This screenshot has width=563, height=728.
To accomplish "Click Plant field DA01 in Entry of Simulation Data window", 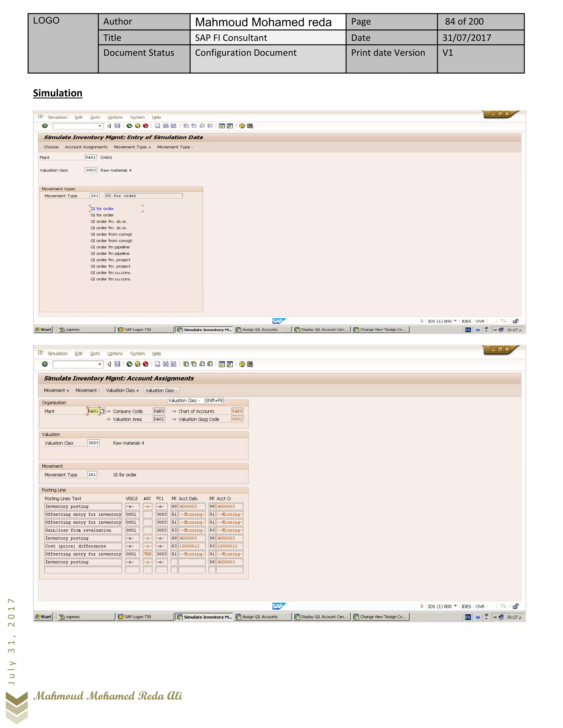I will pos(91,157).
